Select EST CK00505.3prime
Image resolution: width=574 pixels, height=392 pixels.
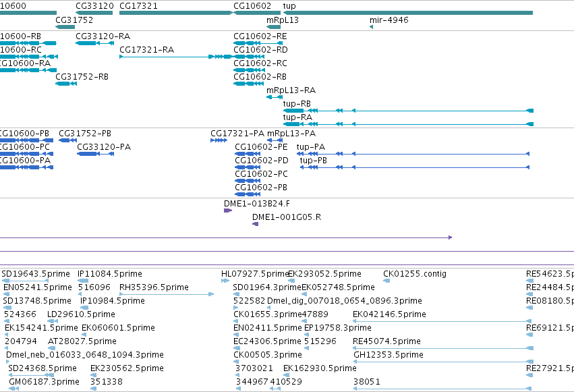[268, 356]
